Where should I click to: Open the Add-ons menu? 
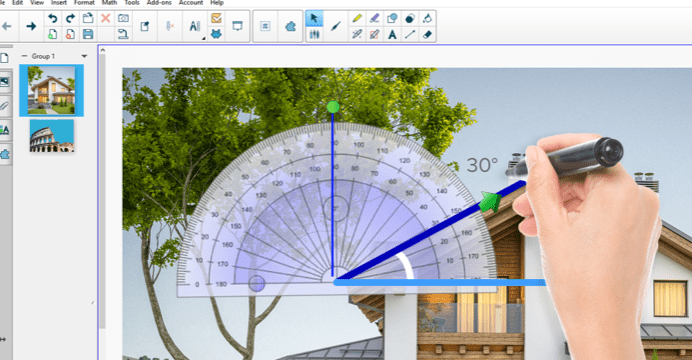point(159,3)
